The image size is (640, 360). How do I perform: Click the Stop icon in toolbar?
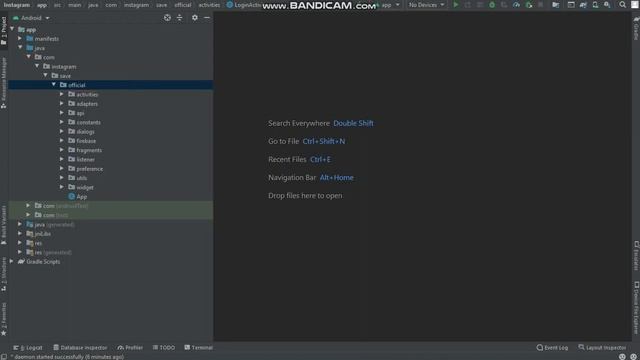pos(541,5)
